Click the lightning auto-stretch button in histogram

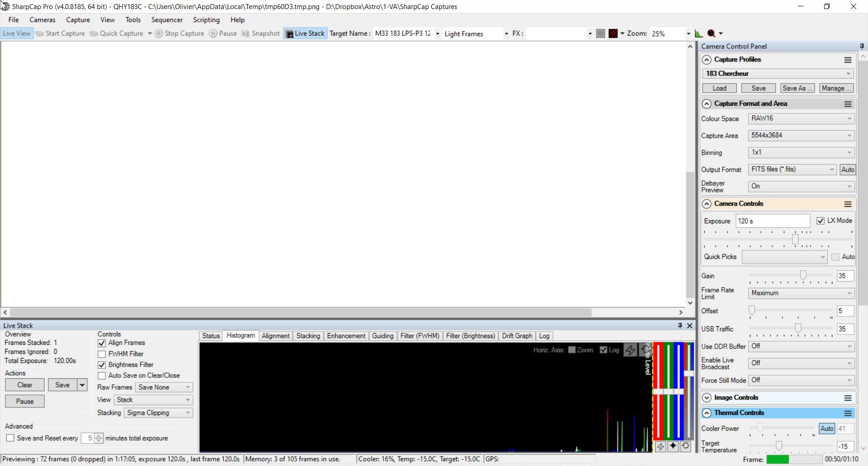point(630,350)
